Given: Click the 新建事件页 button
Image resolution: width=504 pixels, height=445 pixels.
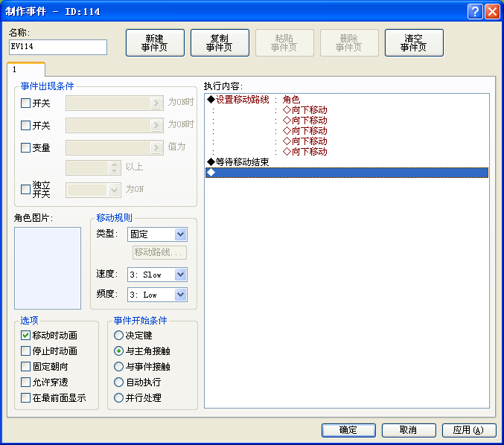Looking at the screenshot, I should [x=155, y=42].
